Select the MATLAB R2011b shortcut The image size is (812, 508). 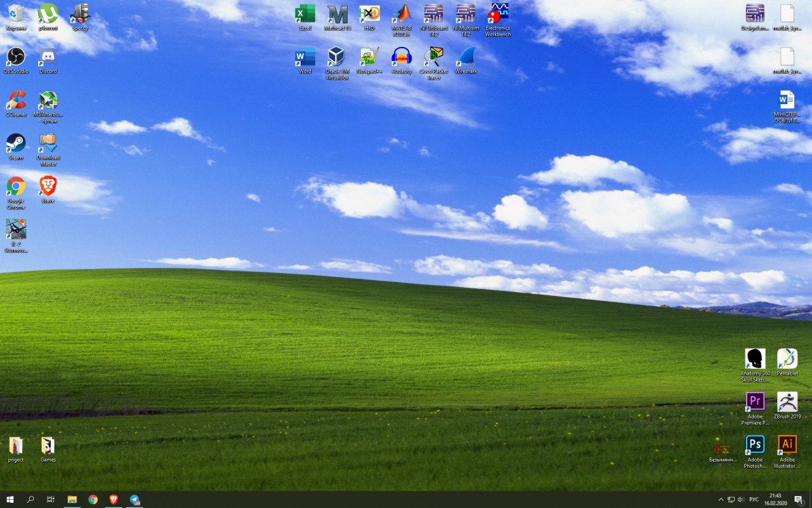[402, 20]
